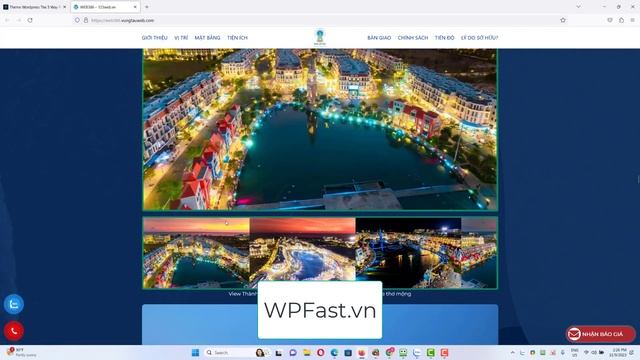Open the Windows Start menu
This screenshot has height=360, width=640.
pyautogui.click(x=196, y=352)
